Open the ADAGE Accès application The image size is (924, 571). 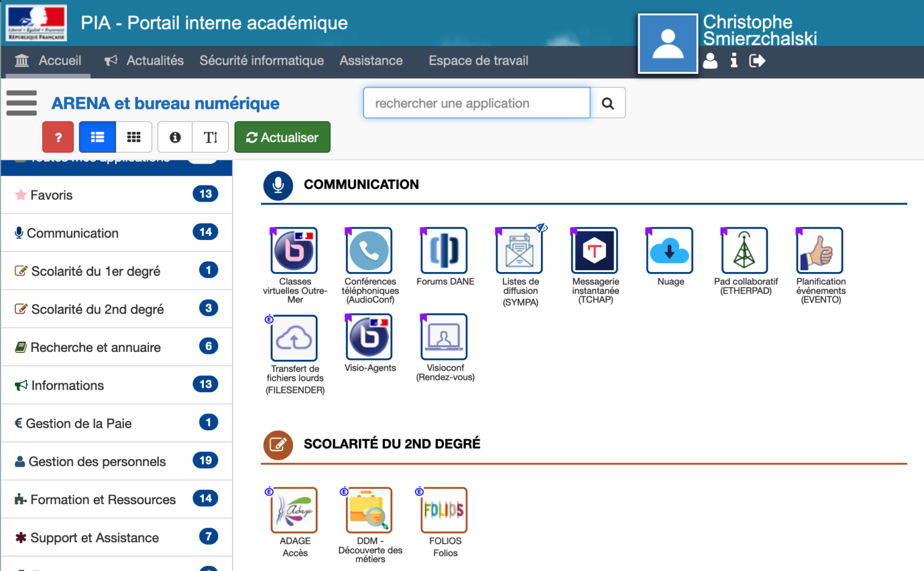294,510
